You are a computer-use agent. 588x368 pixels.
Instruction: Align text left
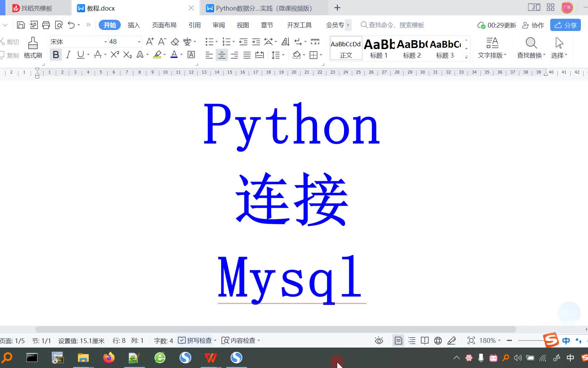(209, 55)
